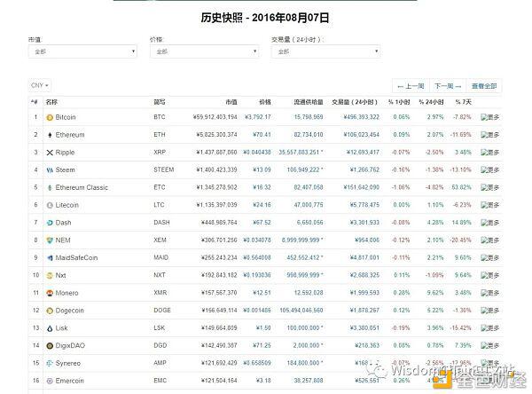Click the Dash price ¥67.52
The width and height of the screenshot is (532, 394).
[262, 223]
